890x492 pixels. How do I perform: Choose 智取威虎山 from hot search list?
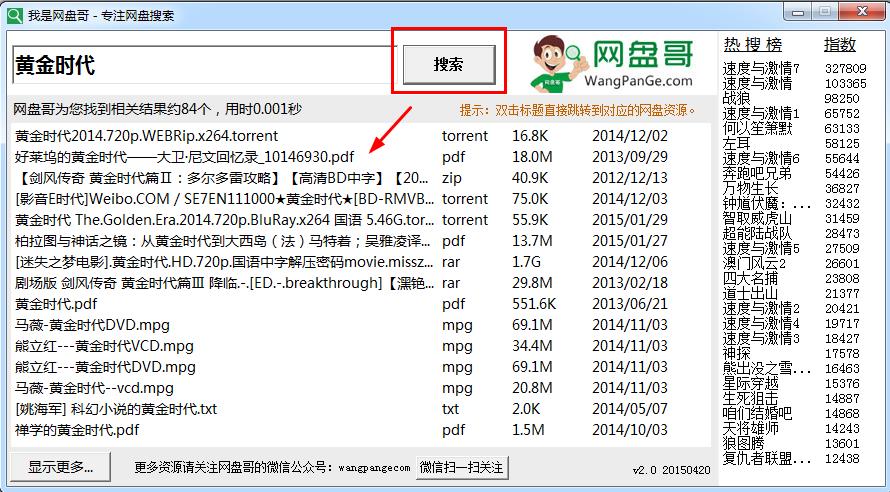coord(757,218)
